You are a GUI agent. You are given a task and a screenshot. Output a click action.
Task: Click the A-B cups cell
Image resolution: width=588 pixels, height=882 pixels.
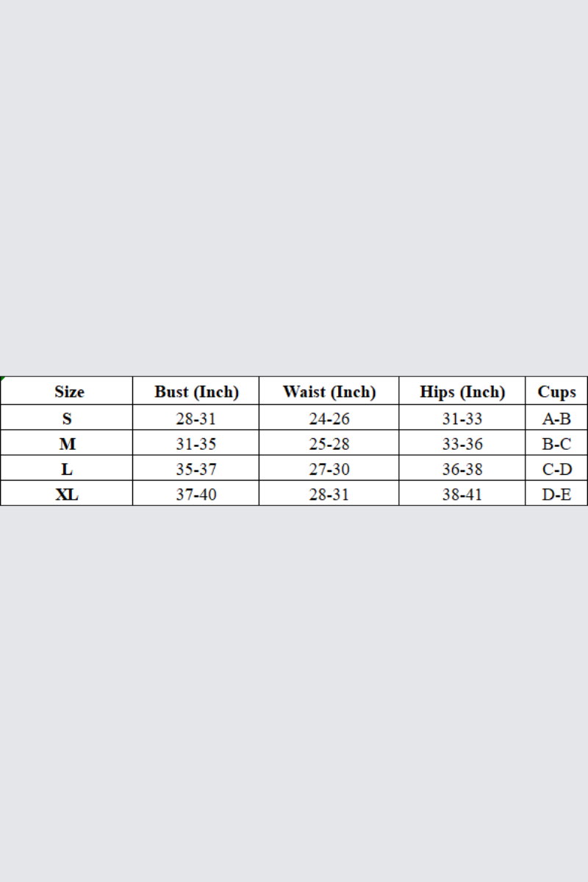(x=556, y=419)
